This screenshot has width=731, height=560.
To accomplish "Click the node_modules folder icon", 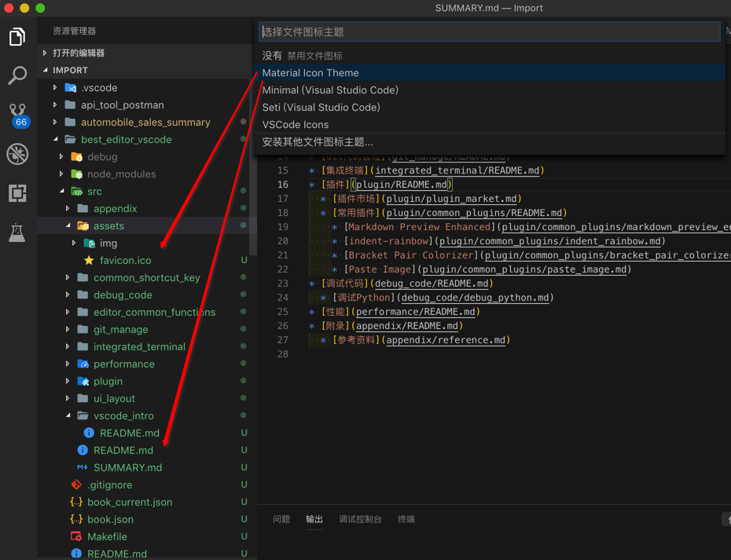I will coord(76,174).
